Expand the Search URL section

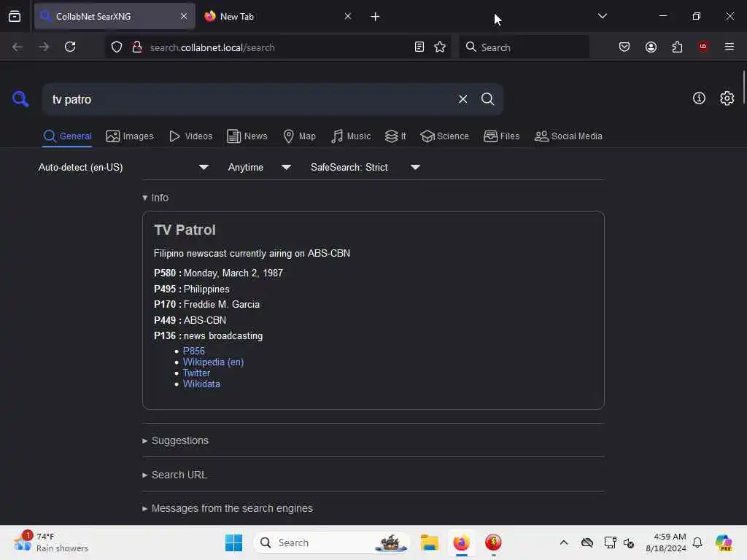pos(174,475)
